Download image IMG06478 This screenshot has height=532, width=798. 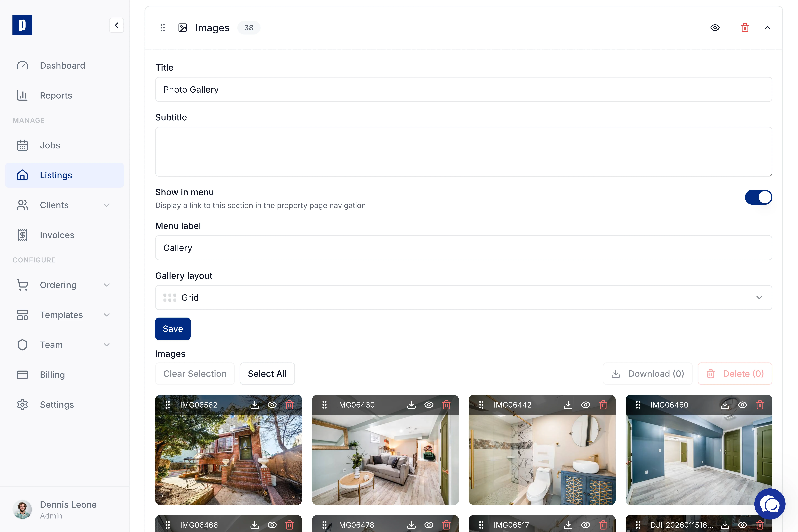coord(411,525)
